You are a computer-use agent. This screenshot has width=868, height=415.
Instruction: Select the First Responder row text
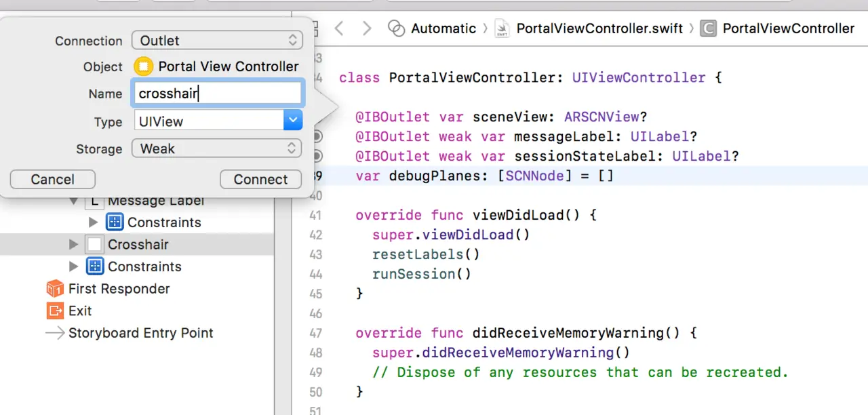click(x=119, y=289)
